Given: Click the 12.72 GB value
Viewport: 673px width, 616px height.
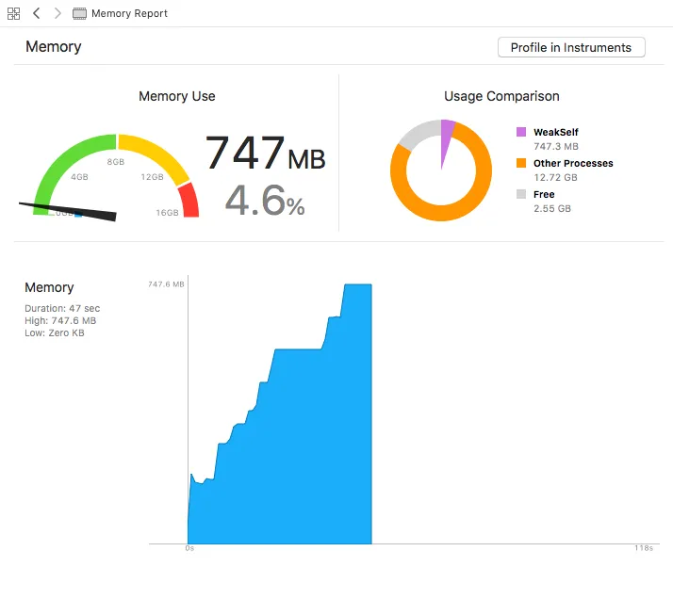Looking at the screenshot, I should [555, 178].
